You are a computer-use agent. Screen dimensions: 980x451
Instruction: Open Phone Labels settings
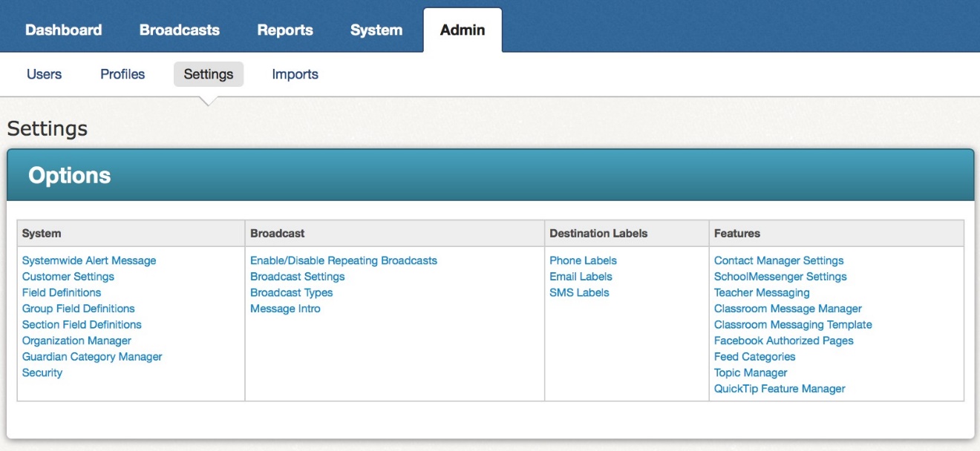tap(583, 260)
